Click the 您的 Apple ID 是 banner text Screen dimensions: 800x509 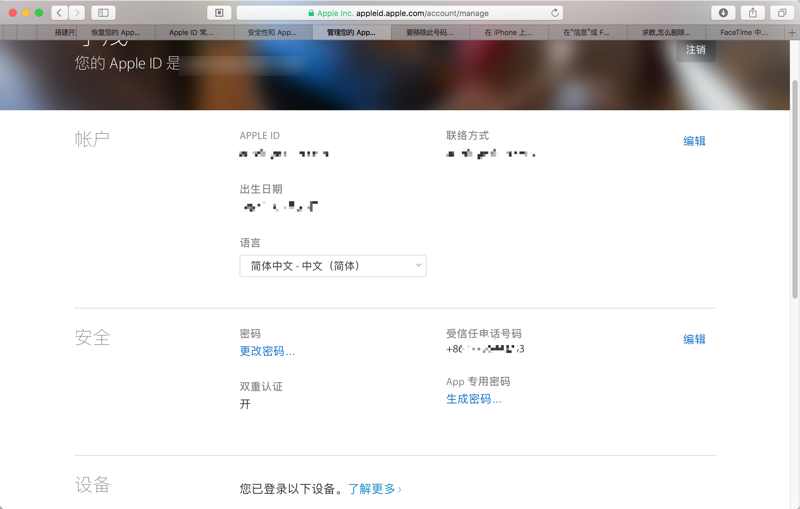(x=127, y=63)
